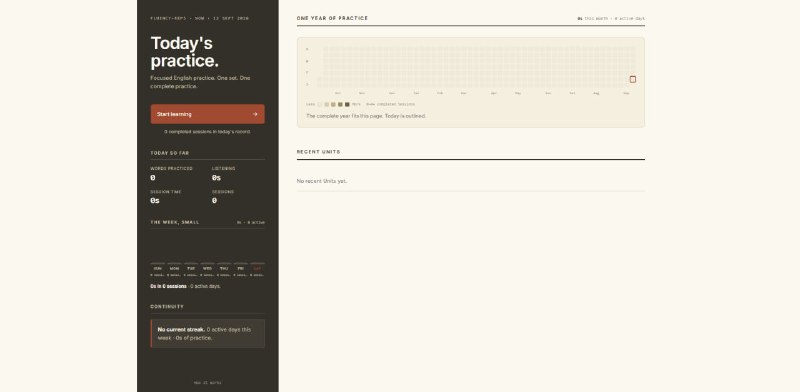Click the lightest legend swatch next to Less
800x392 pixels.
319,104
